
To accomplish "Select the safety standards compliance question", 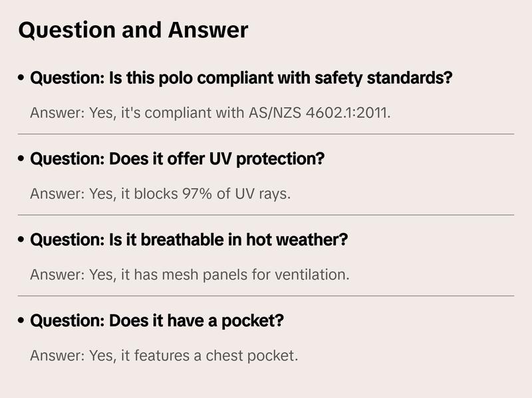I will click(241, 78).
